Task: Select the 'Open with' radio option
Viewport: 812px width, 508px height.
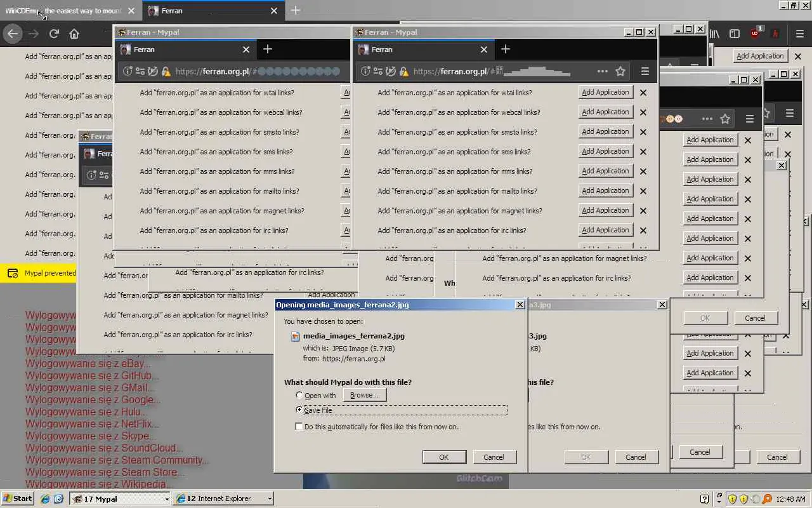Action: point(299,395)
